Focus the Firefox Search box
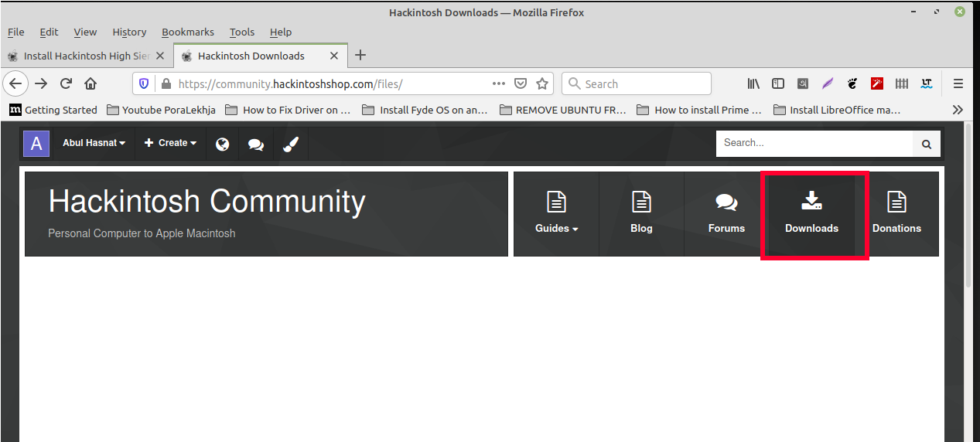This screenshot has width=980, height=442. coord(637,83)
